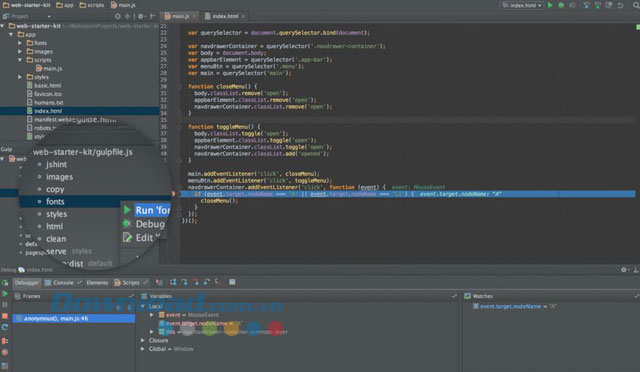This screenshot has height=372, width=640.
Task: Click Step Into icon in debugger toolbar
Action: coord(184,282)
